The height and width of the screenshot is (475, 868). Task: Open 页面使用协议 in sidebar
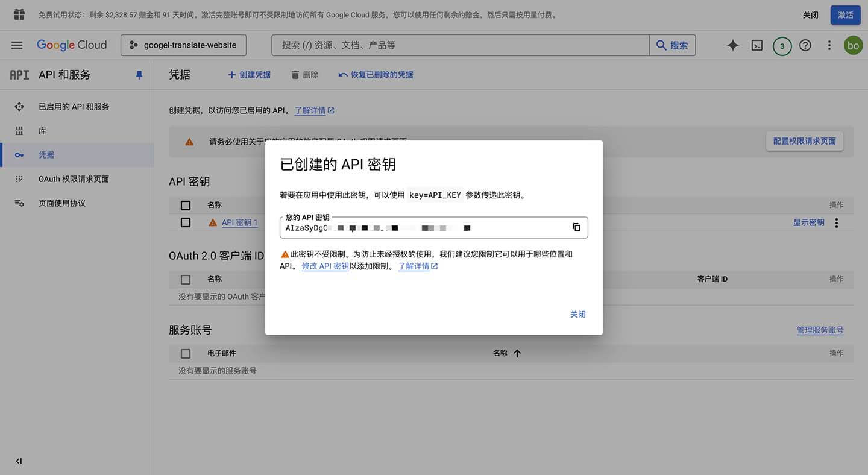click(x=62, y=203)
